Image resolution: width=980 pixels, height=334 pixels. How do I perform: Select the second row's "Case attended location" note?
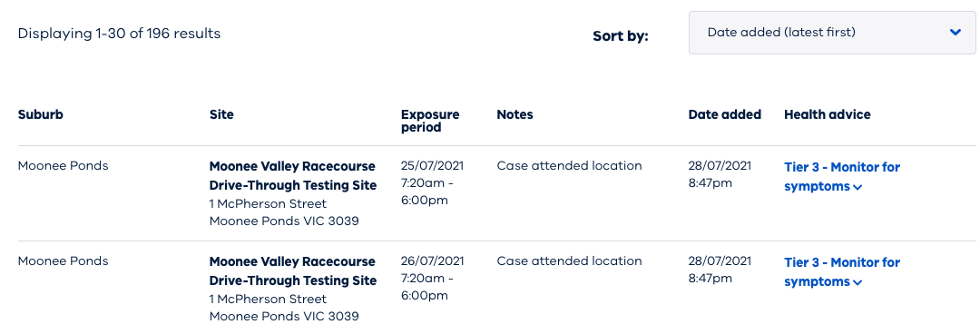pyautogui.click(x=569, y=260)
